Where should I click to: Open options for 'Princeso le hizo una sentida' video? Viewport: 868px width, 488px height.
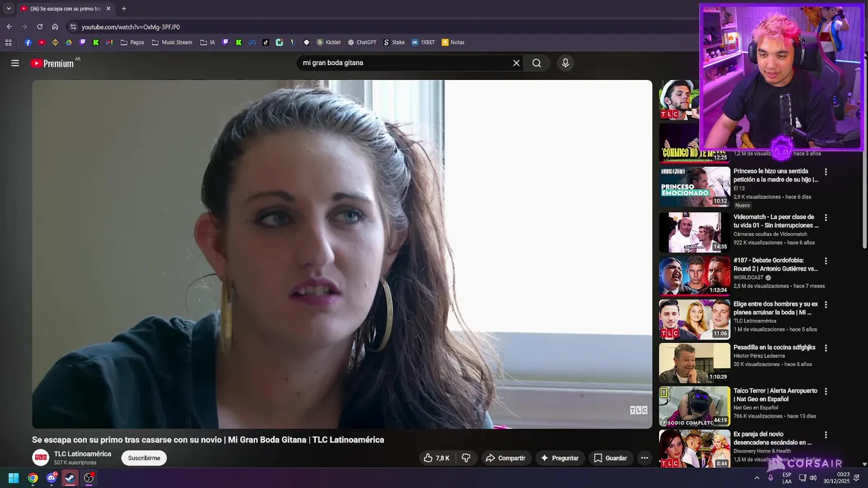825,172
